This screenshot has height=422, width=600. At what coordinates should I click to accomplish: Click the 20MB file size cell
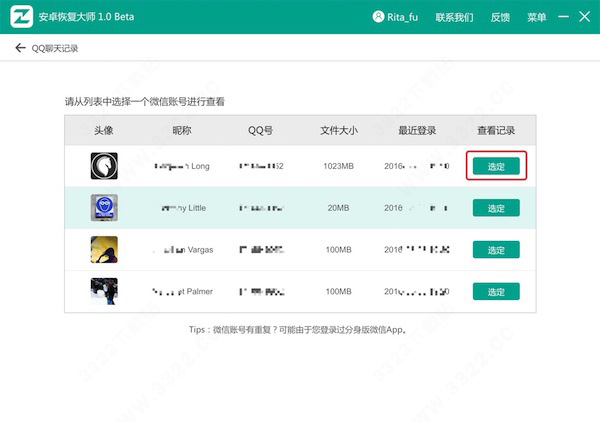click(x=338, y=208)
